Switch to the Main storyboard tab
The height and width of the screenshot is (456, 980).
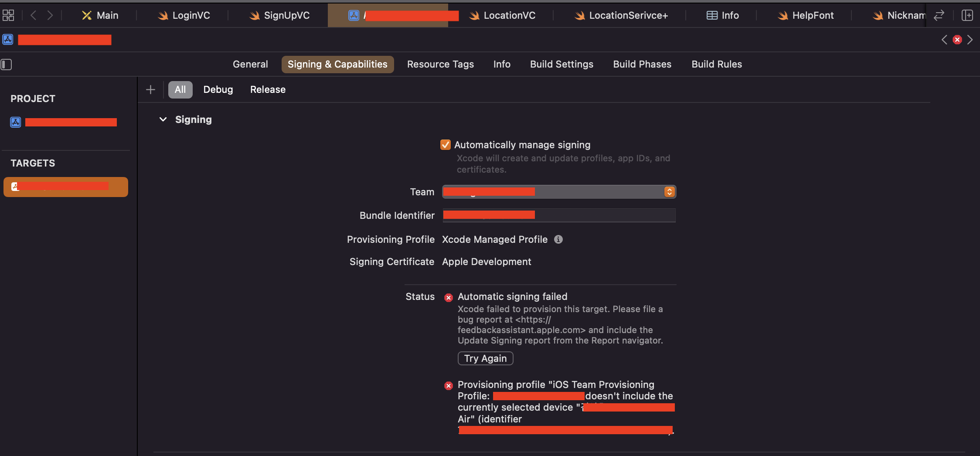[x=100, y=15]
